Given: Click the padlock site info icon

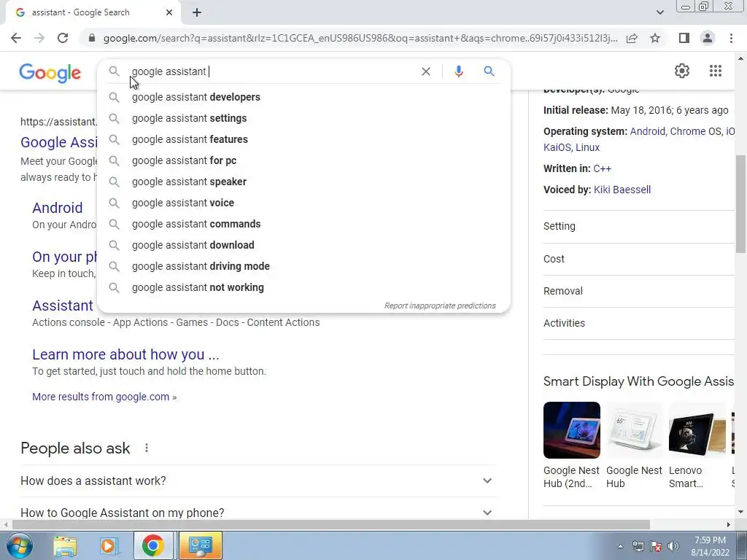Looking at the screenshot, I should [92, 38].
